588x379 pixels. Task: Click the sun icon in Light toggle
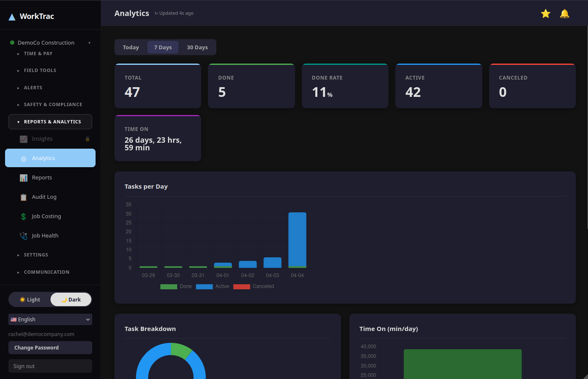point(22,299)
